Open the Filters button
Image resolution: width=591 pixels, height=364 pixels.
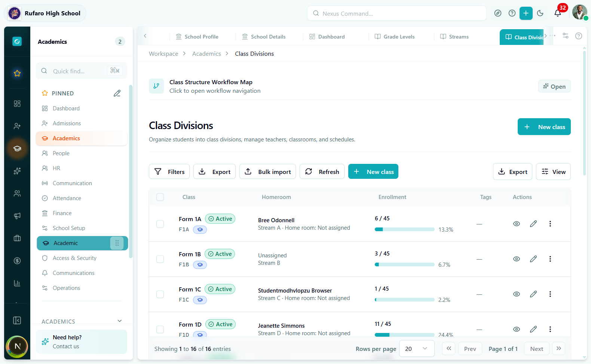click(169, 172)
